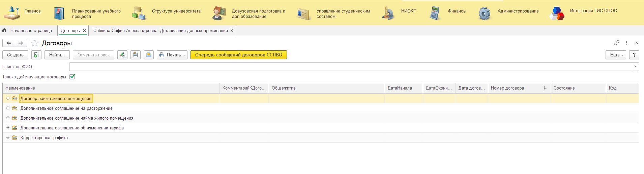Expand Договор найма жилого помещения group
Image resolution: width=644 pixels, height=174 pixels.
click(x=8, y=98)
